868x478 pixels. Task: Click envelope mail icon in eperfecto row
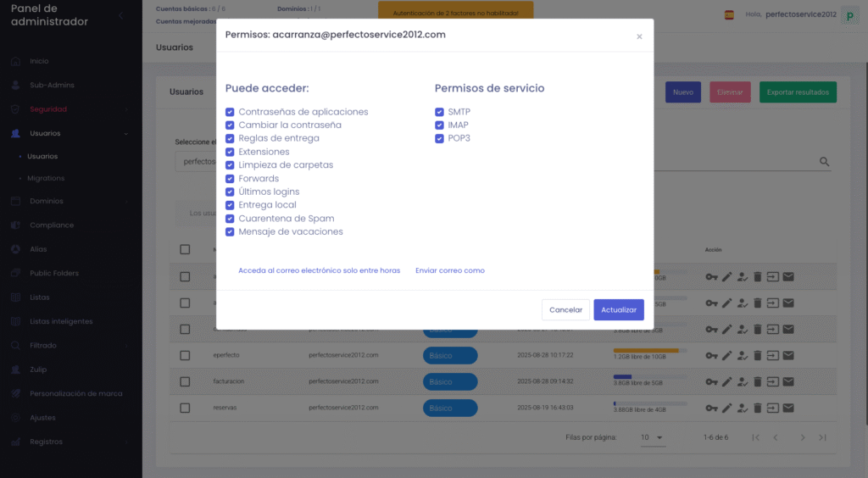click(788, 355)
